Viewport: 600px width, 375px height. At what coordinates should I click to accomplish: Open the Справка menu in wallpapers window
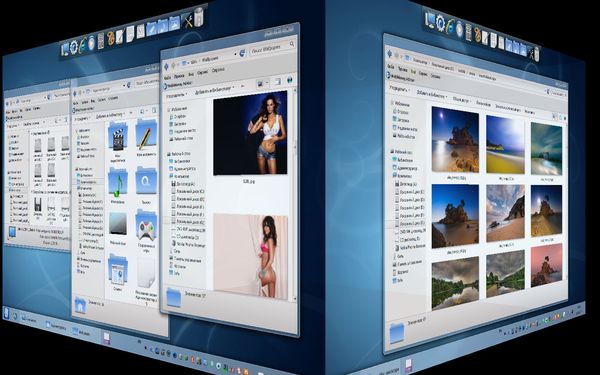click(218, 70)
